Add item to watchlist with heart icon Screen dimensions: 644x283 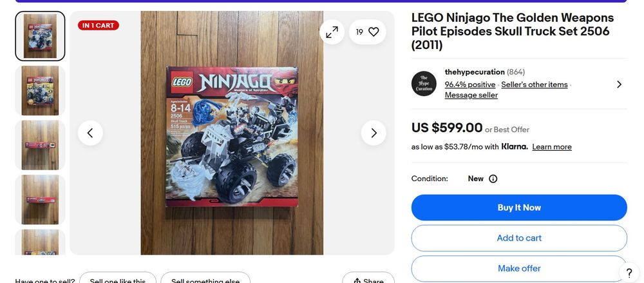(x=373, y=32)
